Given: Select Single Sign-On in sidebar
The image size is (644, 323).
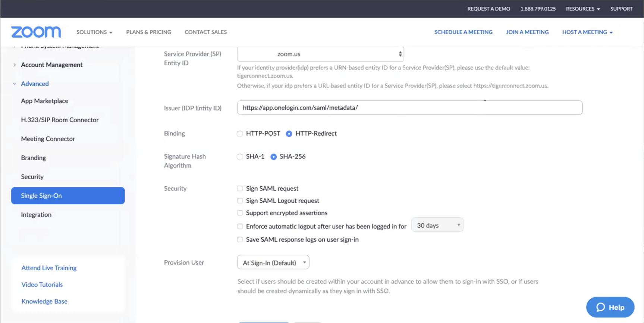Looking at the screenshot, I should tap(68, 196).
